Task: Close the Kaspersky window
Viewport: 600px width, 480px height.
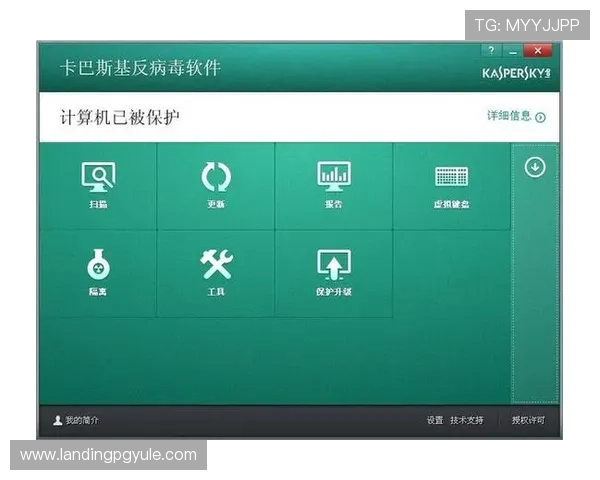Action: (x=538, y=50)
